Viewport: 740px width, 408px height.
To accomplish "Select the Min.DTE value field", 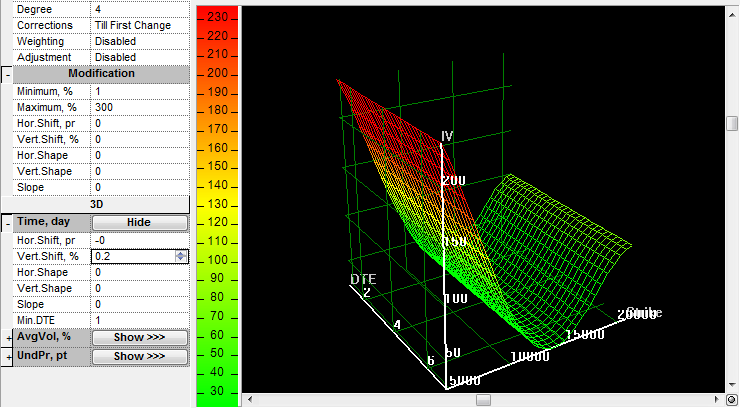I will click(x=139, y=320).
